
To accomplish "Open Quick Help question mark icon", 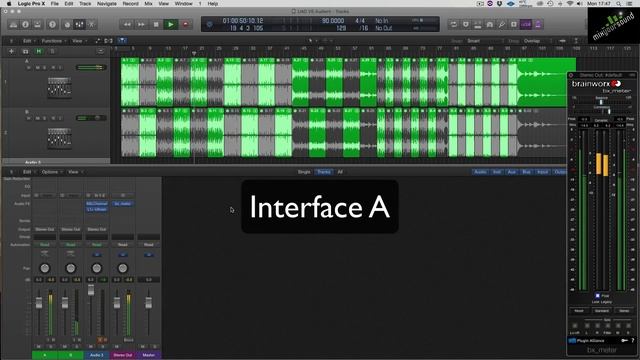I will [x=52, y=24].
